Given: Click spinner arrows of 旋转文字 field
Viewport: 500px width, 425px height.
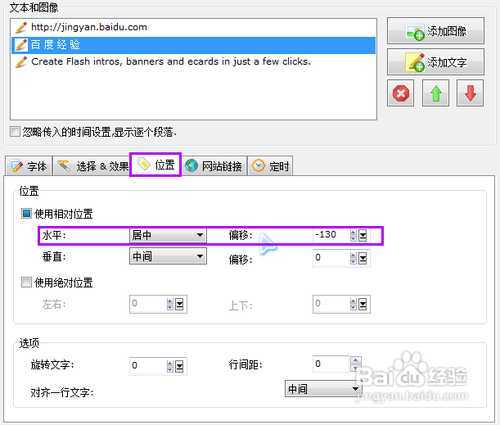Looking at the screenshot, I should (x=170, y=366).
